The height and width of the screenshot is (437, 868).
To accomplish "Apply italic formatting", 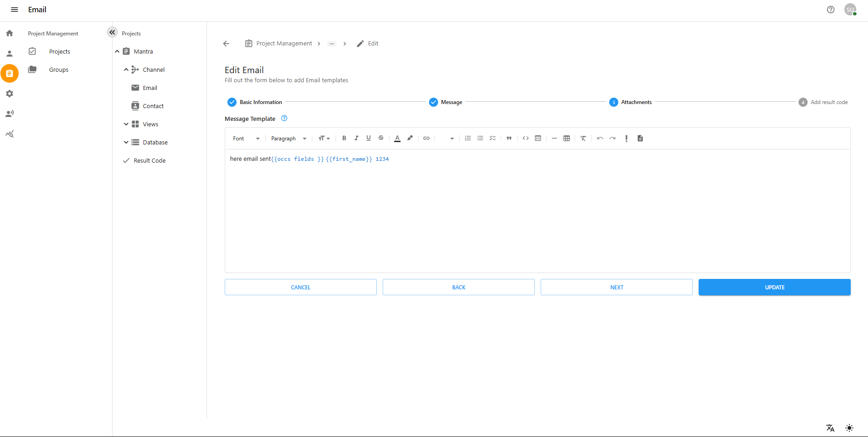I will (356, 138).
